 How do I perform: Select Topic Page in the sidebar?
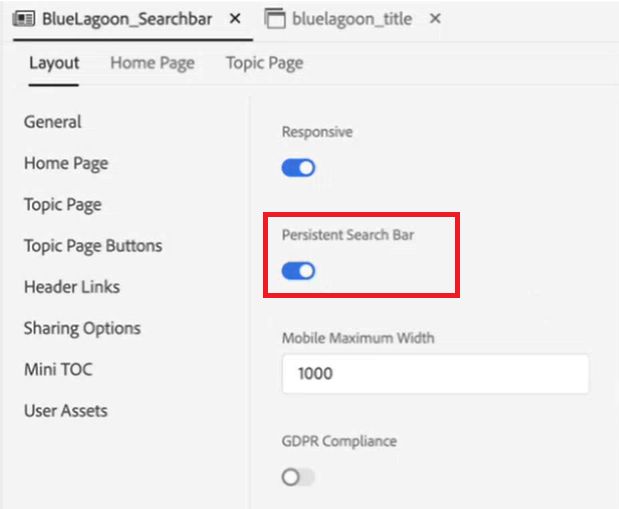[x=63, y=204]
